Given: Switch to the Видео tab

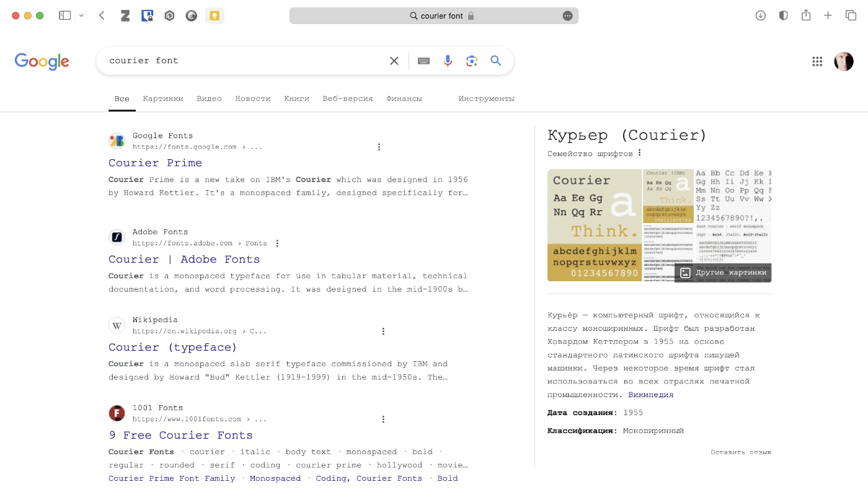Looking at the screenshot, I should [209, 99].
